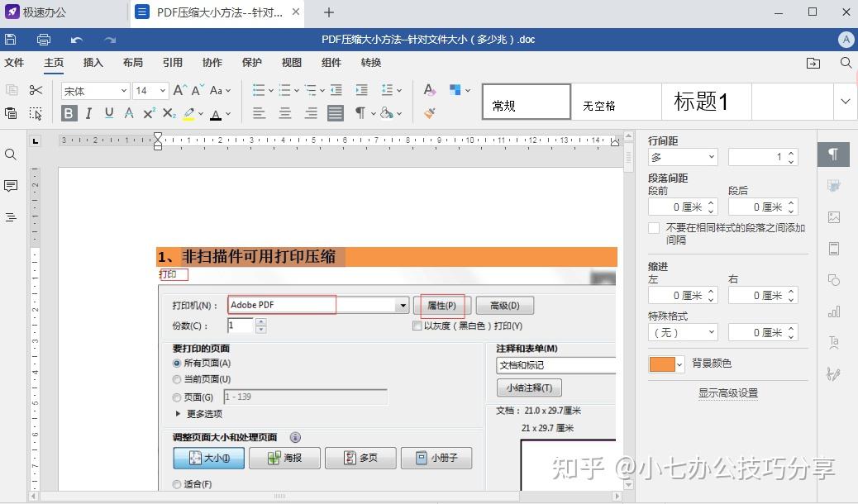Screen dimensions: 858x504
Task: Enable no-spacing between same-style paragraphs checkbox
Action: pyautogui.click(x=654, y=228)
